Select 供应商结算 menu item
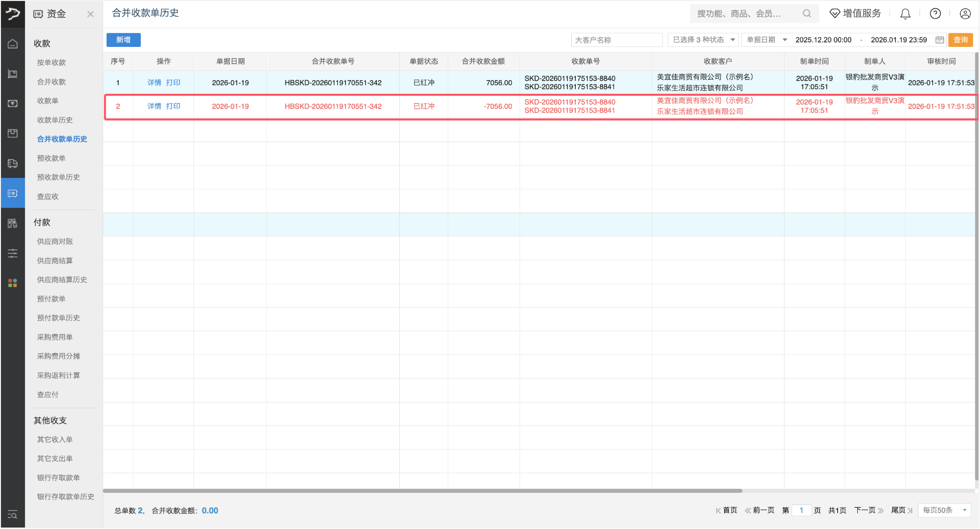This screenshot has height=529, width=980. [x=55, y=261]
